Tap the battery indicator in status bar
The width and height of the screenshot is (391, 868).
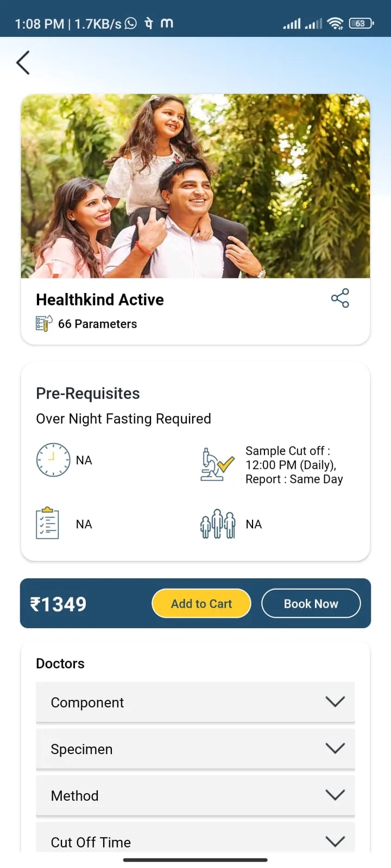(361, 23)
